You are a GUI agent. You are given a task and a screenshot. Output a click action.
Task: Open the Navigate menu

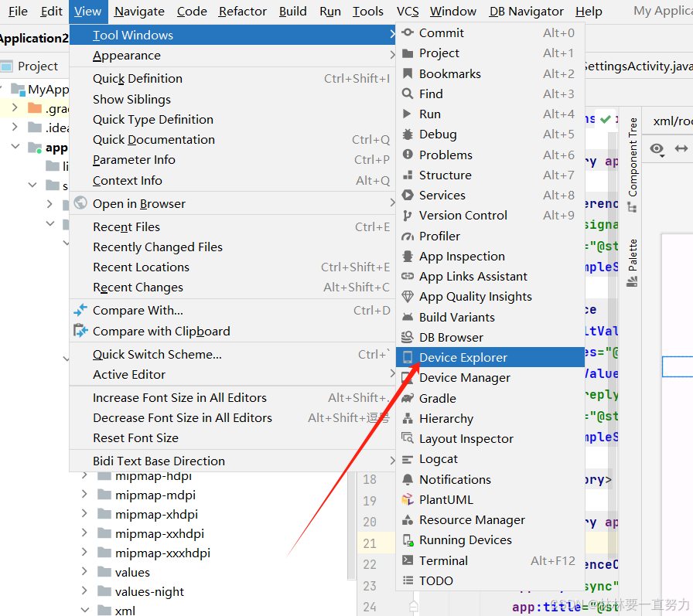[x=139, y=12]
